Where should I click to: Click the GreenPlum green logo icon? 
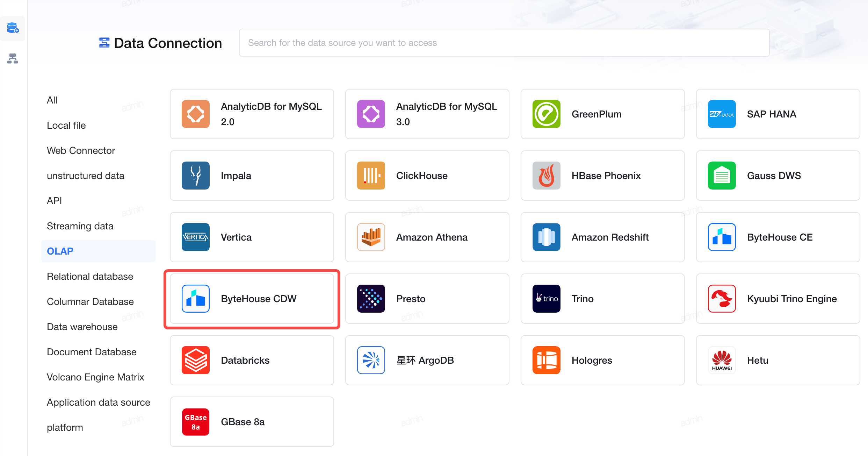[546, 114]
